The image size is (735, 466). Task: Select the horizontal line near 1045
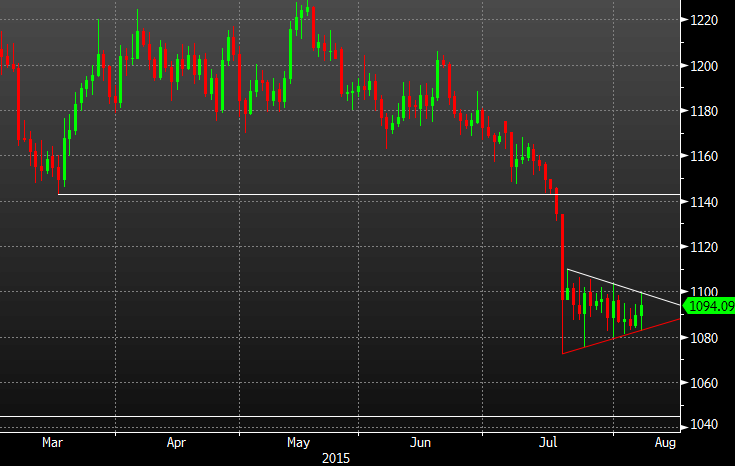(340, 416)
